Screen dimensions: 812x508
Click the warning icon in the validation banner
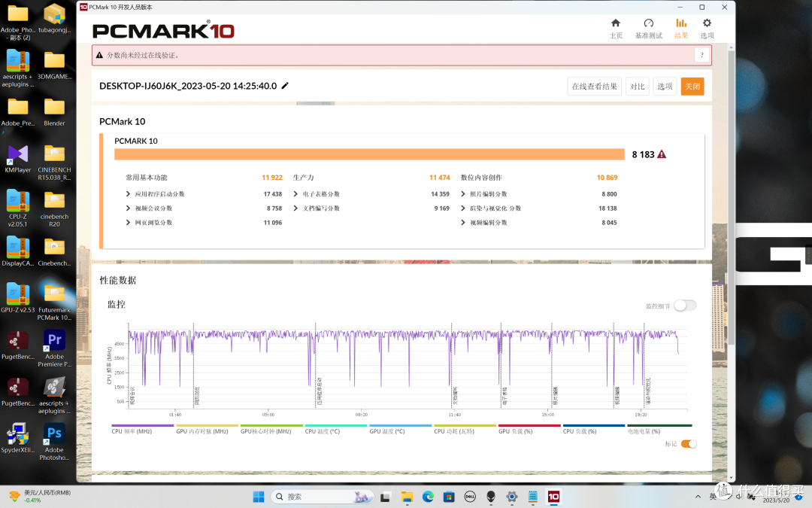(99, 55)
